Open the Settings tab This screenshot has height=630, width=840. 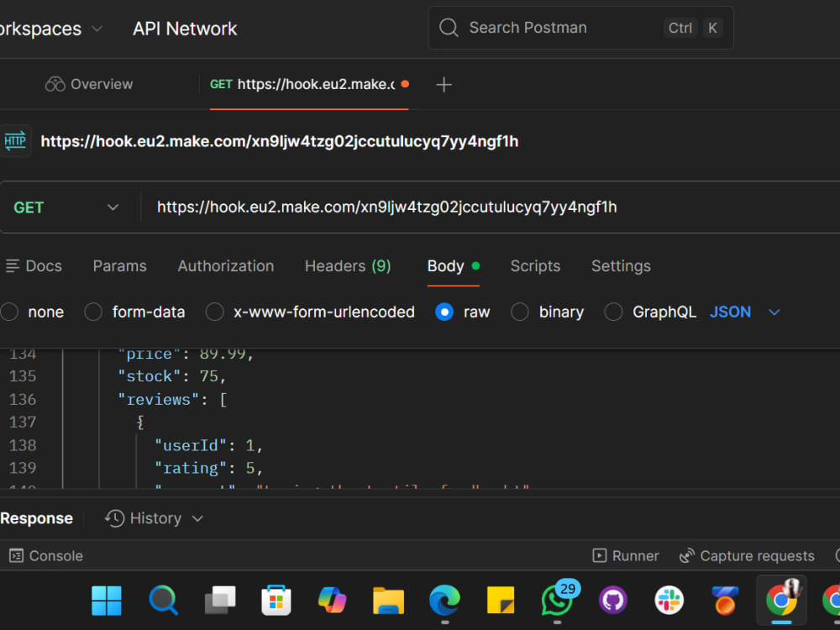[x=621, y=265]
